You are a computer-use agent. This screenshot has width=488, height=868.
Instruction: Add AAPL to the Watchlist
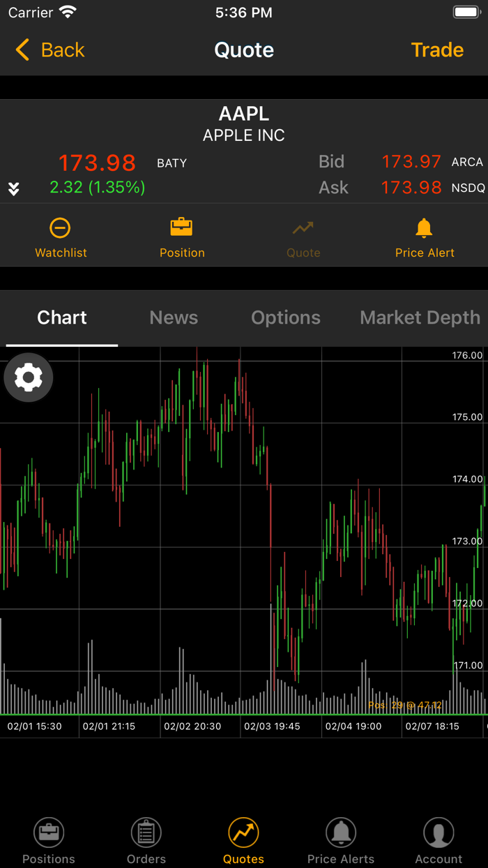(x=61, y=235)
